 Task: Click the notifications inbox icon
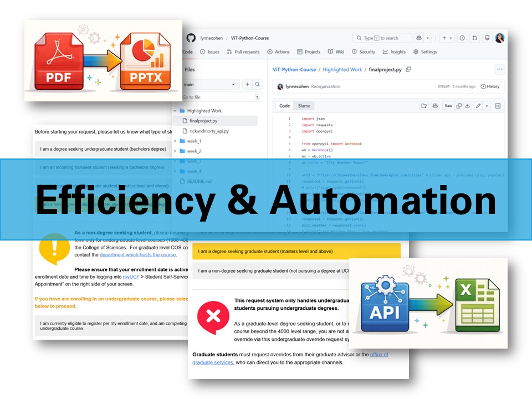pyautogui.click(x=487, y=38)
